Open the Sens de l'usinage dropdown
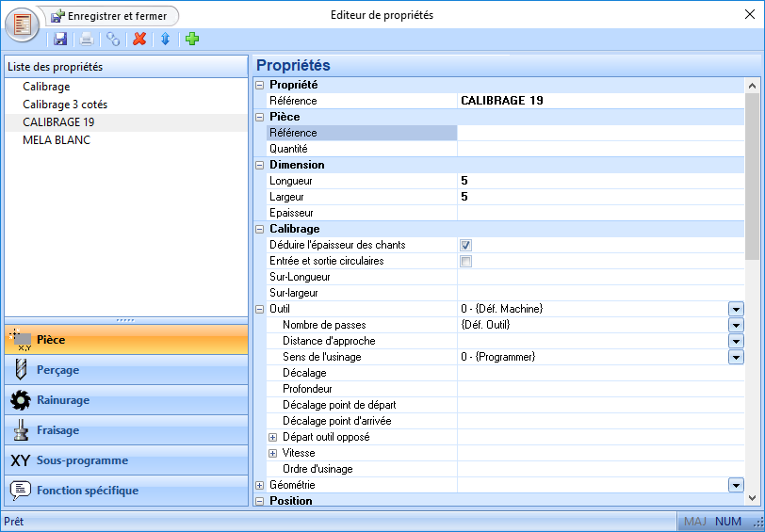This screenshot has height=532, width=765. point(736,357)
